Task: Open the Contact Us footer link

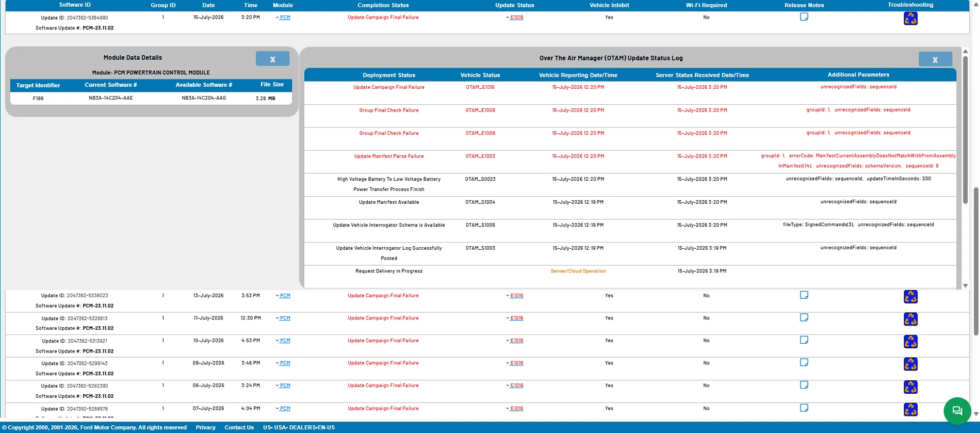Action: [x=239, y=427]
